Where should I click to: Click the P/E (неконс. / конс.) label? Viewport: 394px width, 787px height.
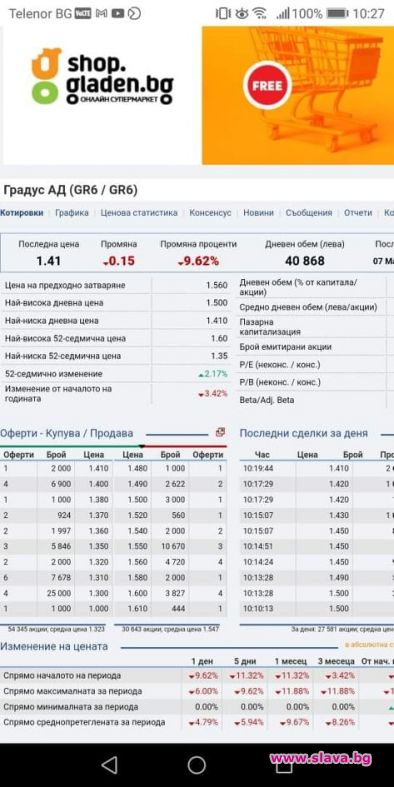point(280,364)
